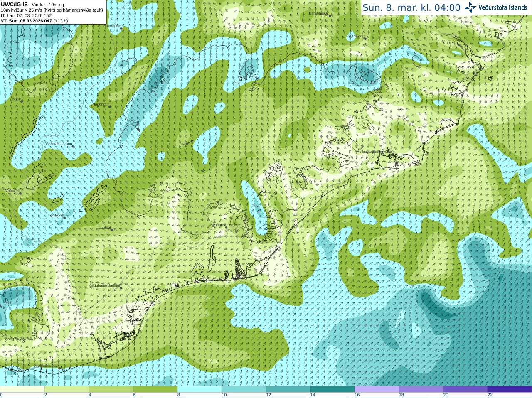Screen dimensions: 532x398
Task: Click the Kirkjubæjarklaustur station label
Action: (104, 285)
